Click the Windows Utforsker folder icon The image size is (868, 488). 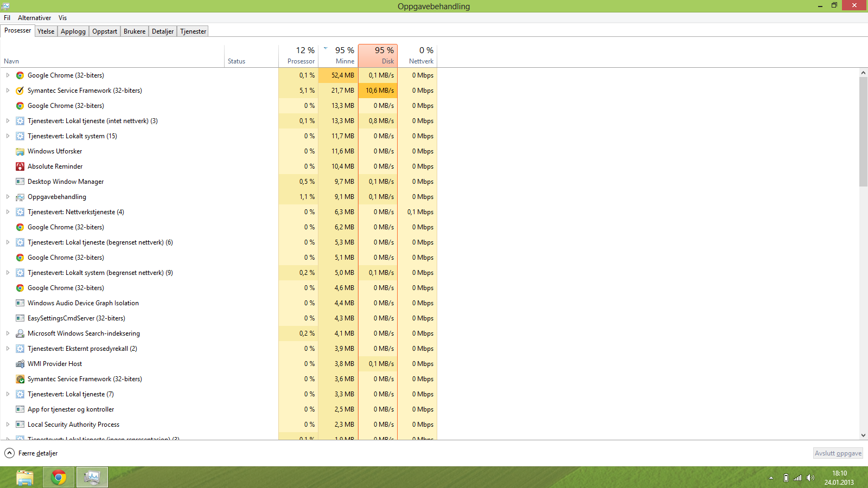20,151
